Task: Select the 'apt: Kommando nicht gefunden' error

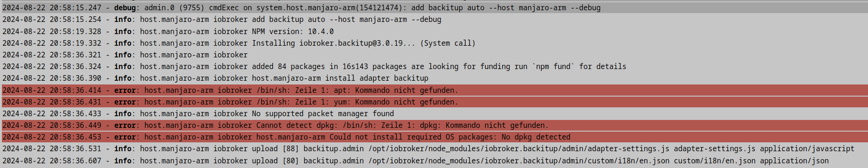Action: point(434,90)
